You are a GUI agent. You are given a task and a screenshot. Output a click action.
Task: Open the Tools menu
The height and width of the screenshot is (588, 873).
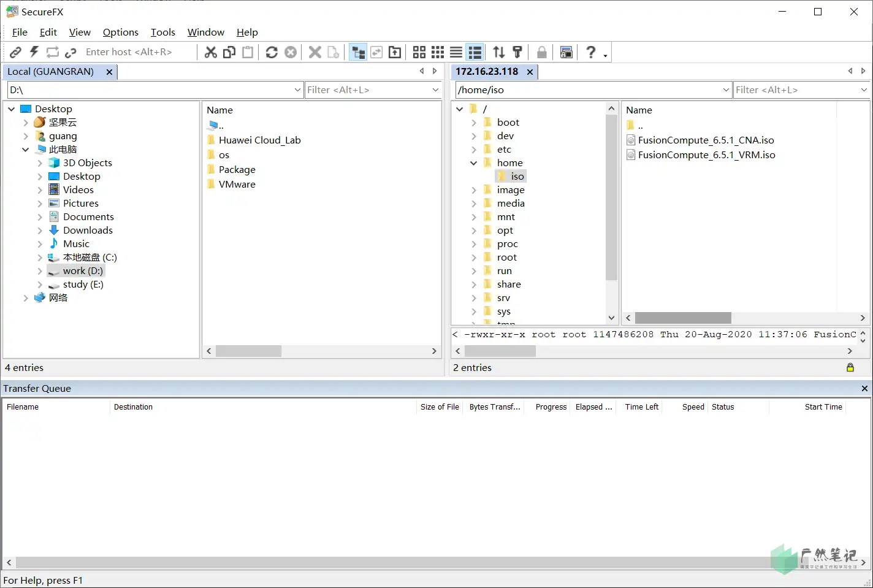(163, 32)
